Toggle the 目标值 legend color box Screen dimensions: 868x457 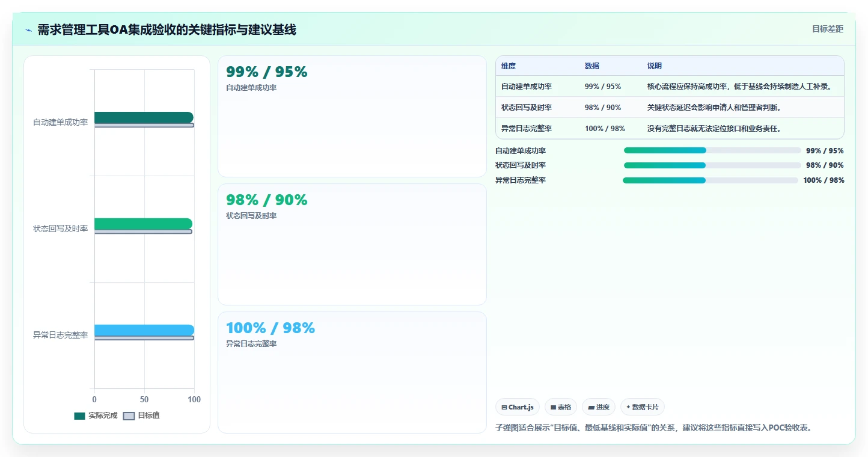click(x=129, y=416)
